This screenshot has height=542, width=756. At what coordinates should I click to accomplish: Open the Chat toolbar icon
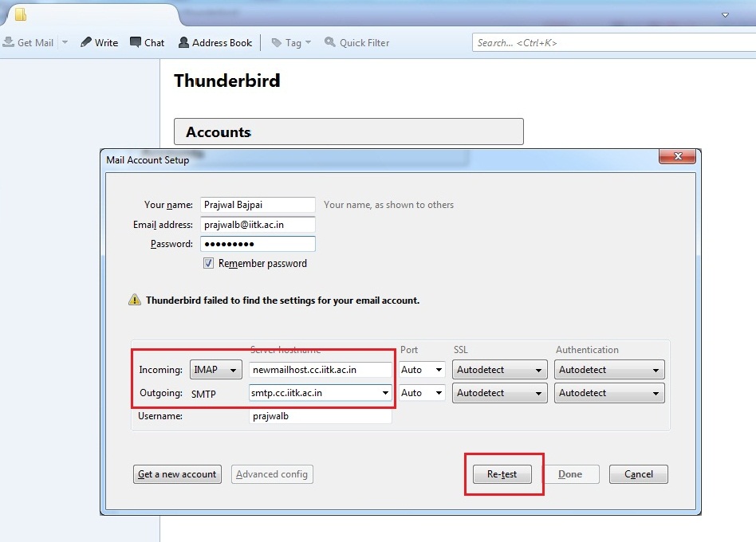coord(147,42)
